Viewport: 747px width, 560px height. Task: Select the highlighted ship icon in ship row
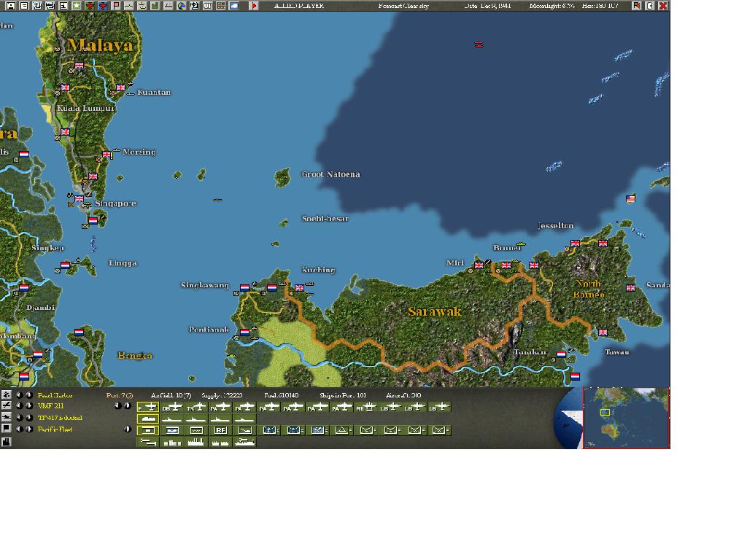147,419
